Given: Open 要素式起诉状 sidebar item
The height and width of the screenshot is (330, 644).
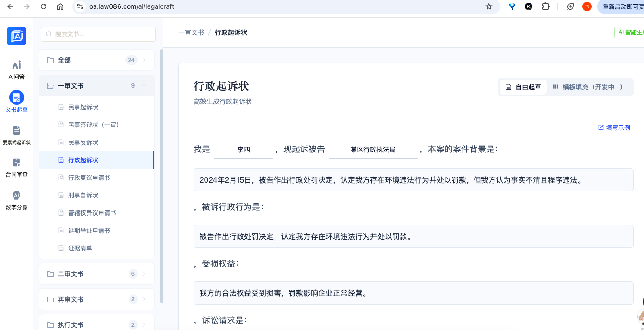Looking at the screenshot, I should click(x=17, y=135).
